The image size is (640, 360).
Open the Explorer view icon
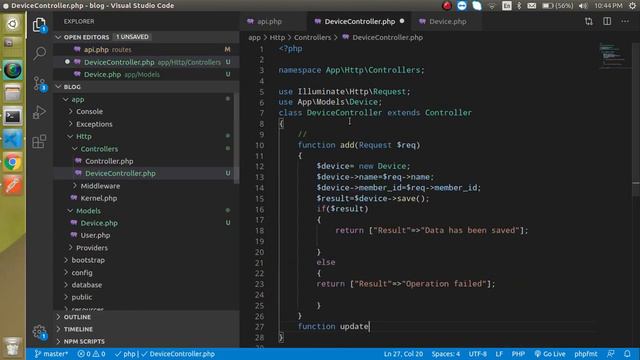[39, 25]
